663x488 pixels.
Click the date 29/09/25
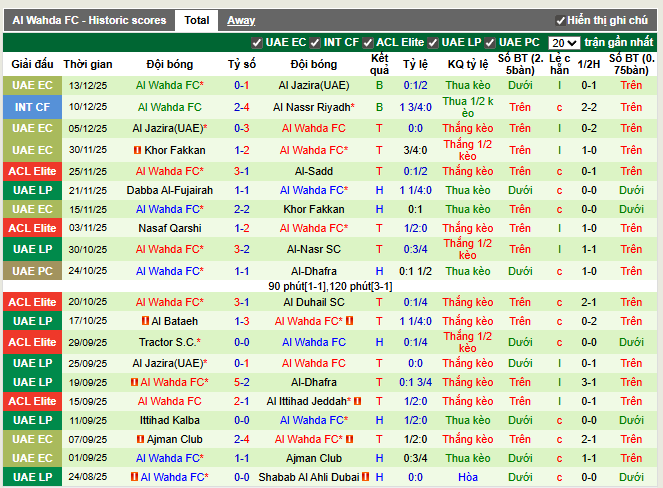click(x=88, y=342)
